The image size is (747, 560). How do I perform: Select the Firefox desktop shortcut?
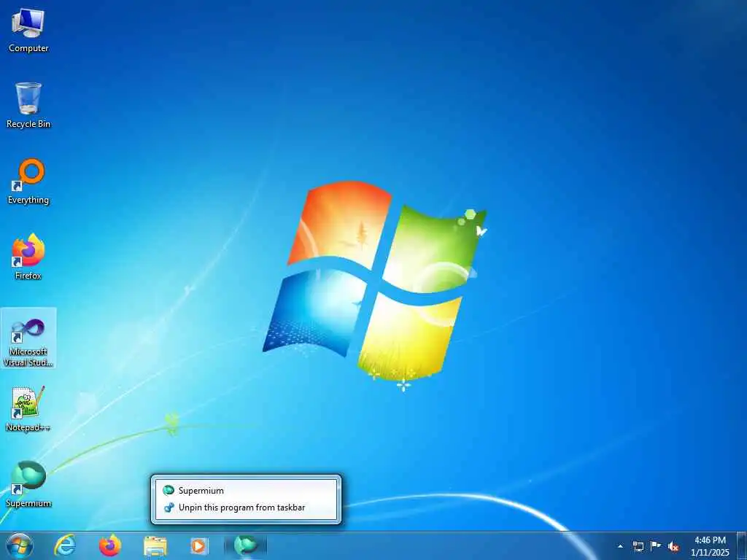pyautogui.click(x=28, y=257)
